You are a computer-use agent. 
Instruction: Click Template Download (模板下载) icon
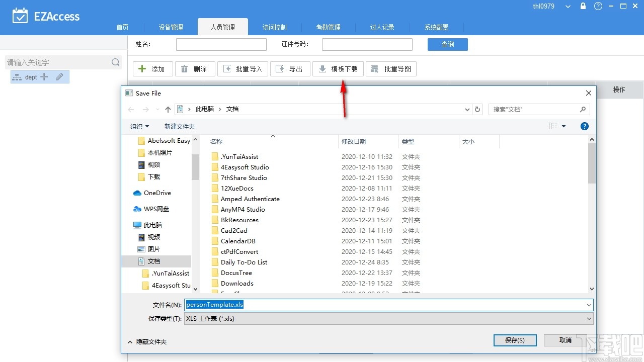click(322, 68)
